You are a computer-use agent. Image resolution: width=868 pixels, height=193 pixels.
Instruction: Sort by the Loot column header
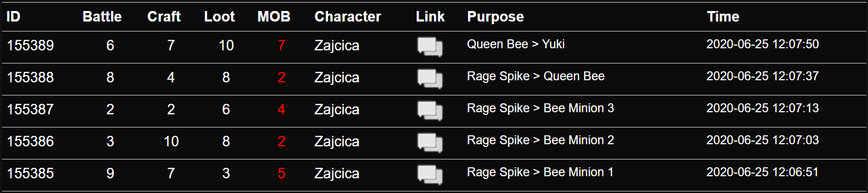(x=220, y=17)
